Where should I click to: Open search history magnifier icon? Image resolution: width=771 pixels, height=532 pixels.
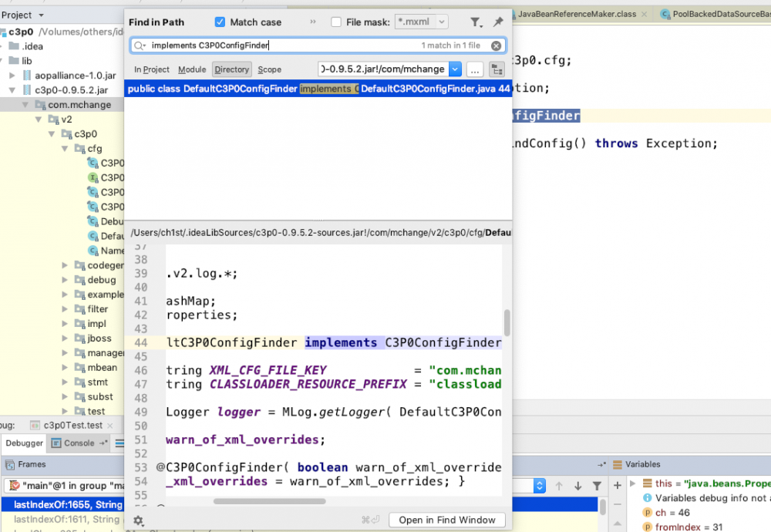(x=140, y=46)
